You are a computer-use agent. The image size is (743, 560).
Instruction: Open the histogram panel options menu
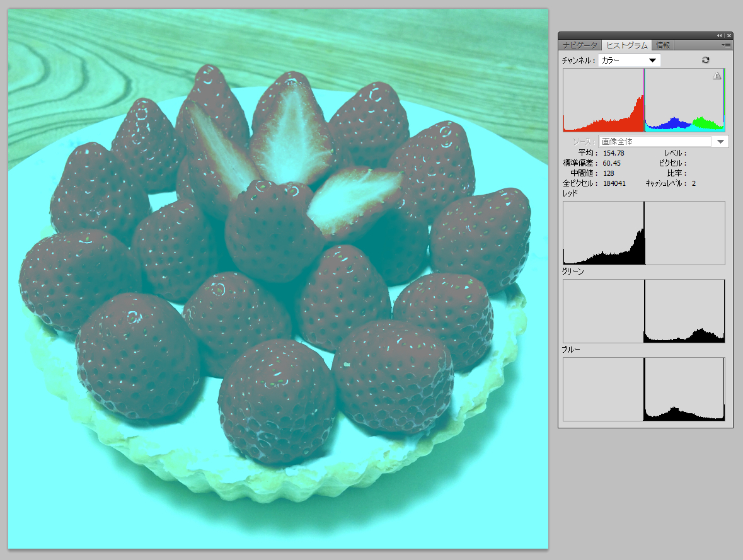click(x=726, y=45)
